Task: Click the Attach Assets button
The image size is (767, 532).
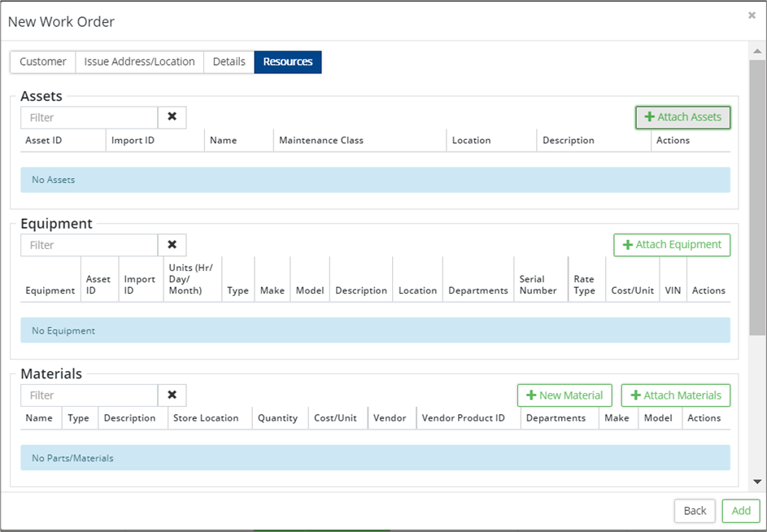Action: click(683, 117)
